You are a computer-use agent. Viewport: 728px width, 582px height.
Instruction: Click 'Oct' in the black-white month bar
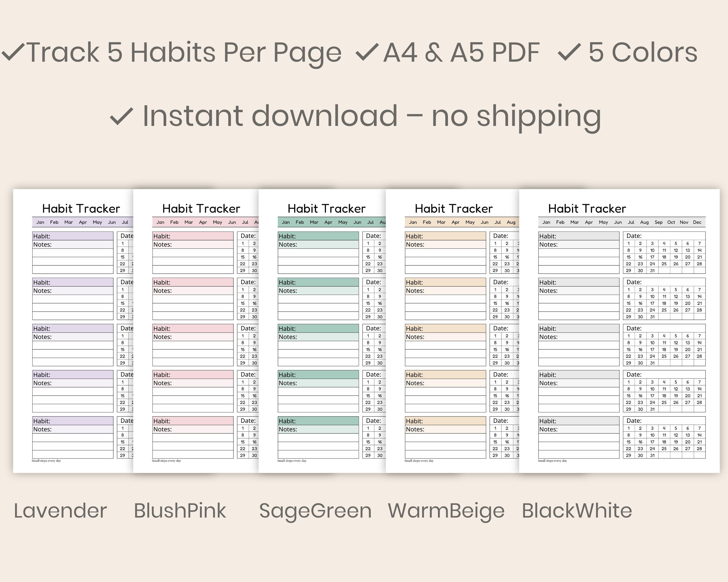(x=671, y=222)
